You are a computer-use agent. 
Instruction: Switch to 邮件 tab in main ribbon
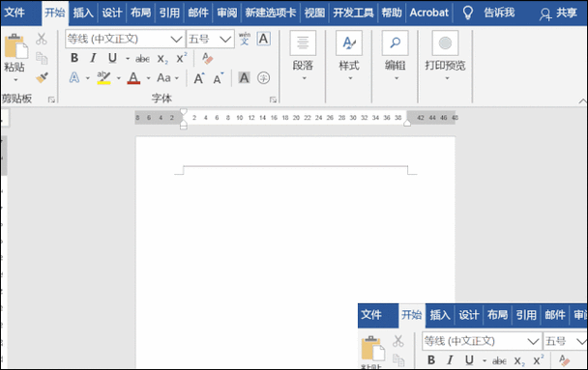click(x=198, y=13)
